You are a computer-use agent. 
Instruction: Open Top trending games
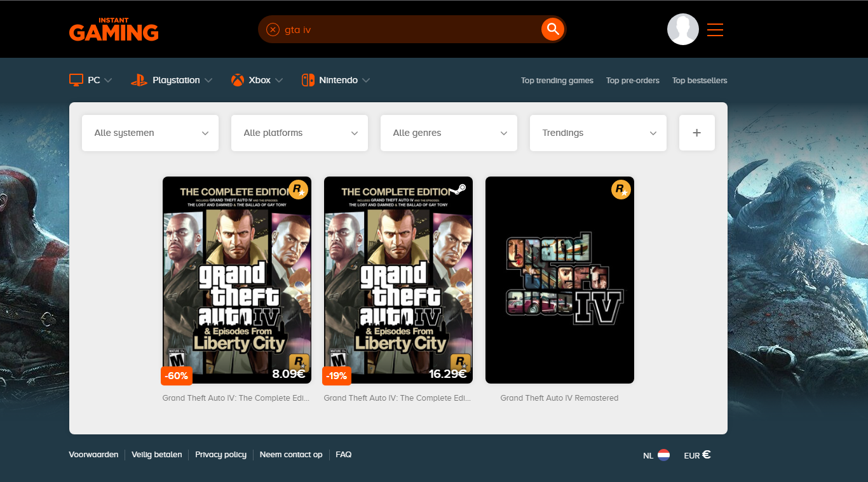click(x=557, y=81)
